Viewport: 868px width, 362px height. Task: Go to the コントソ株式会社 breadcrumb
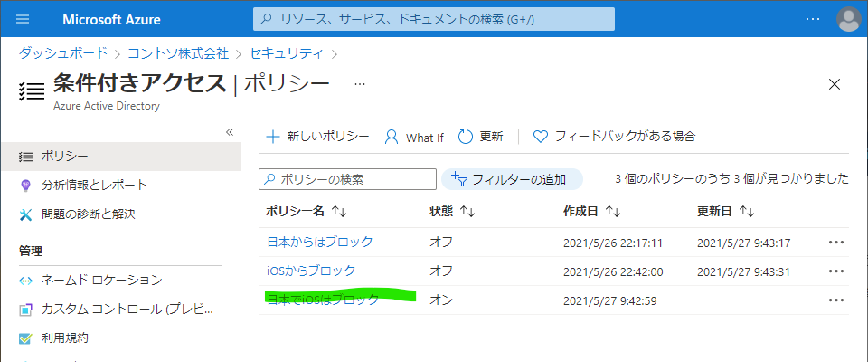click(178, 53)
